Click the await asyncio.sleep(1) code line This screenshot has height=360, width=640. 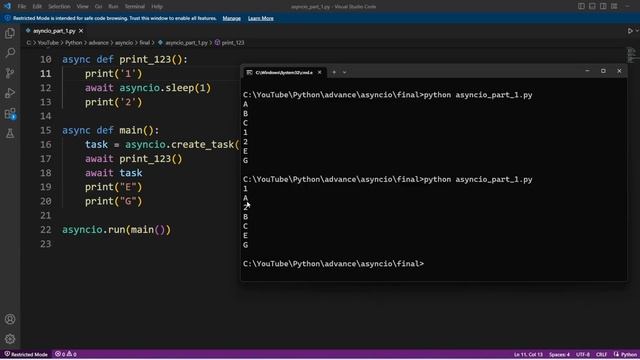click(148, 88)
